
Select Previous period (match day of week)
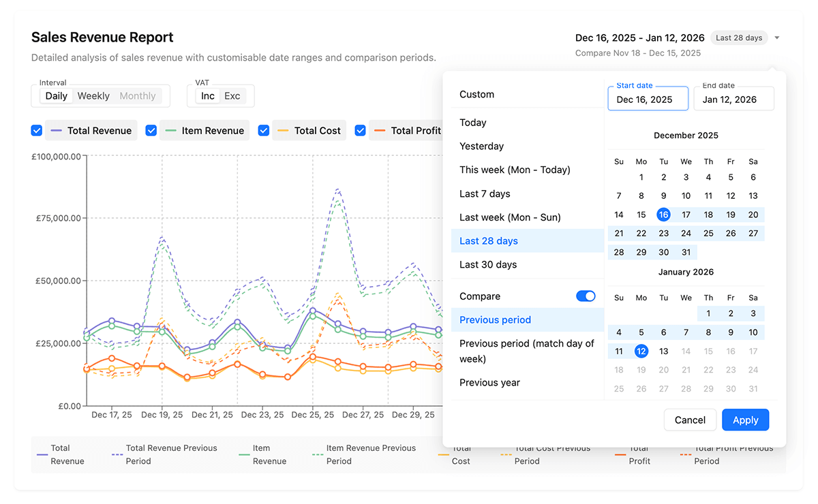(x=526, y=351)
